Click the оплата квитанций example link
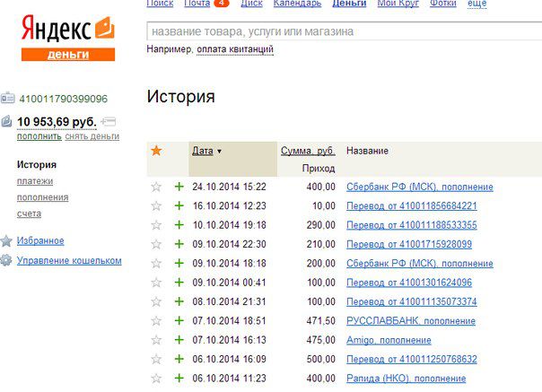The height and width of the screenshot is (392, 542). 235,49
